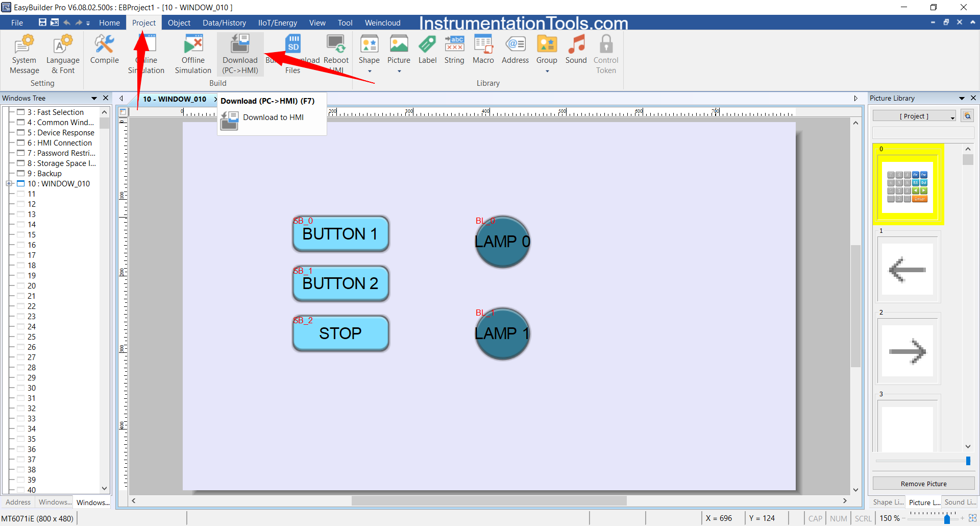980x526 pixels.
Task: Select left arrow picture thumbnail 1
Action: click(x=908, y=269)
